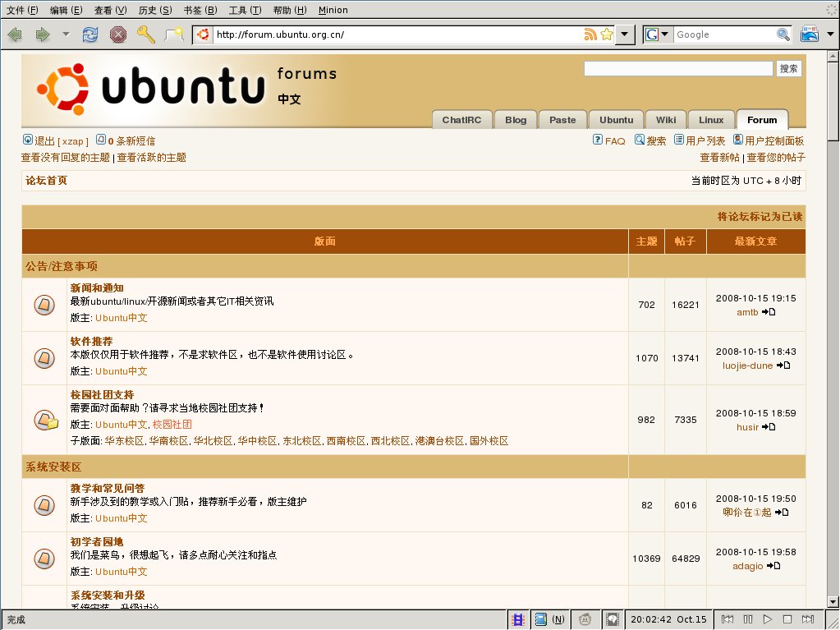This screenshot has width=840, height=630.
Task: Open the Minion menu
Action: (x=333, y=10)
